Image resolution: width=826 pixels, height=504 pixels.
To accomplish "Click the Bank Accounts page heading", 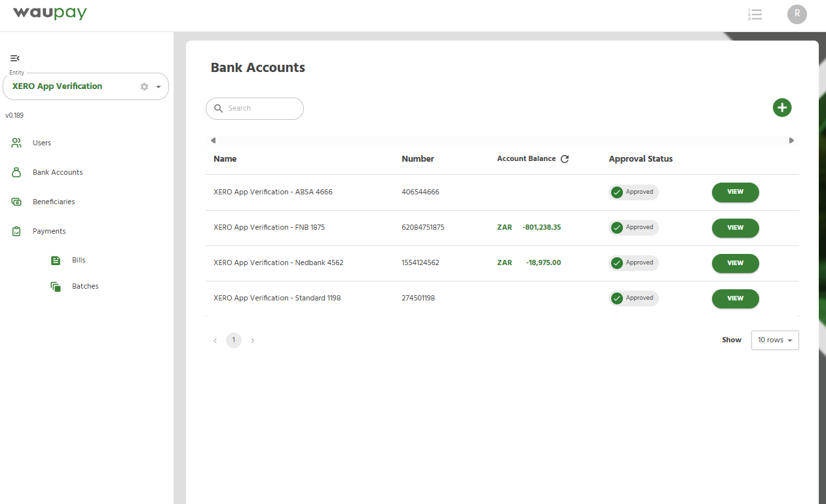I will [x=258, y=67].
